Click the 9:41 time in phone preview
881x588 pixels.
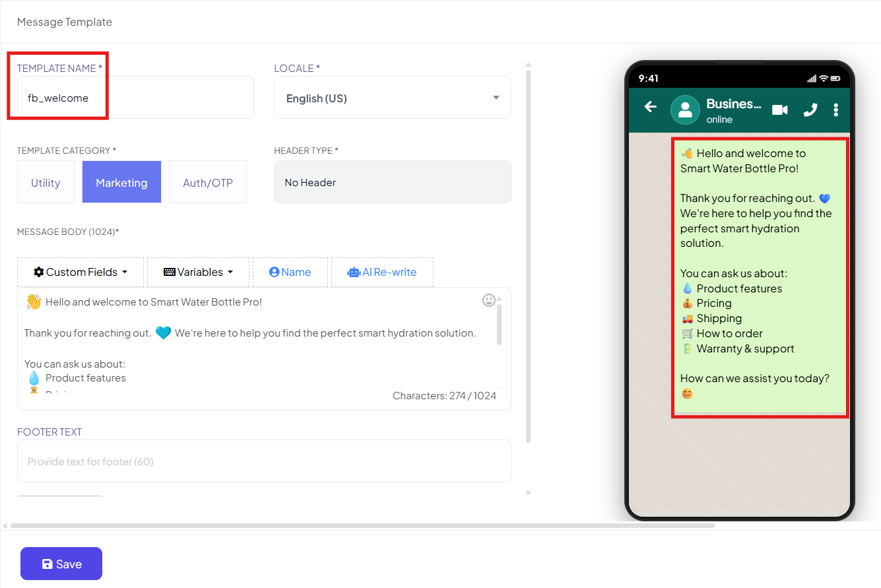point(649,79)
